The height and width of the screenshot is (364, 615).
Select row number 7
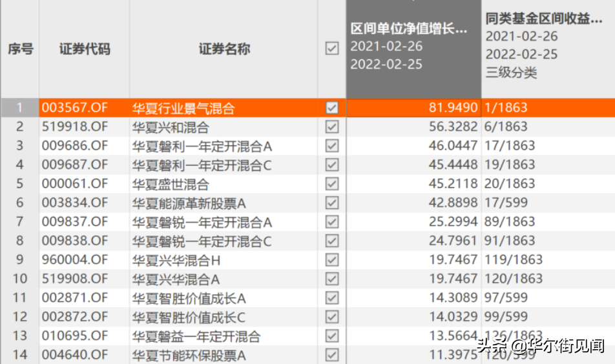[19, 222]
